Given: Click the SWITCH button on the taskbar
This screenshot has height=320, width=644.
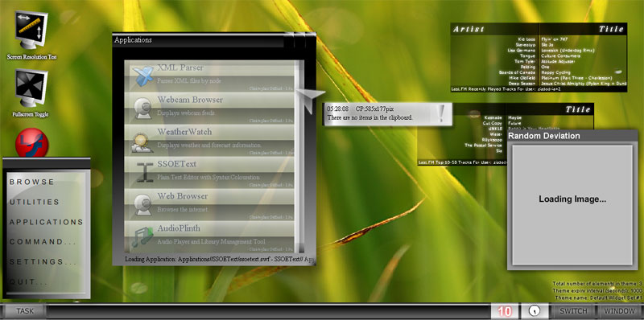Looking at the screenshot, I should [573, 311].
